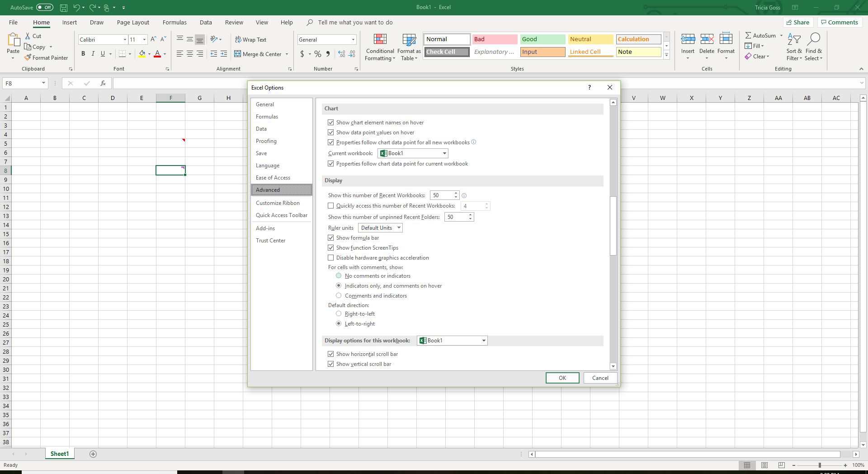
Task: Enable Quickly access this number of Recent Workbooks
Action: click(x=331, y=206)
